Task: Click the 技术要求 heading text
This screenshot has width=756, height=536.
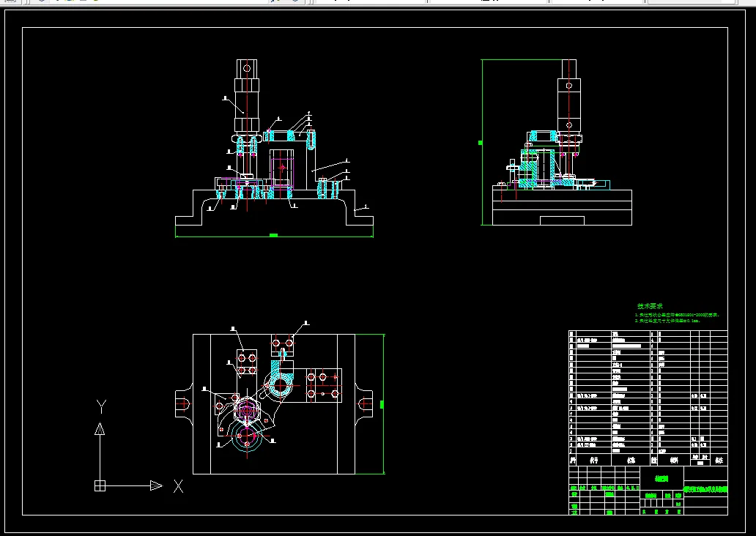Action: (650, 306)
